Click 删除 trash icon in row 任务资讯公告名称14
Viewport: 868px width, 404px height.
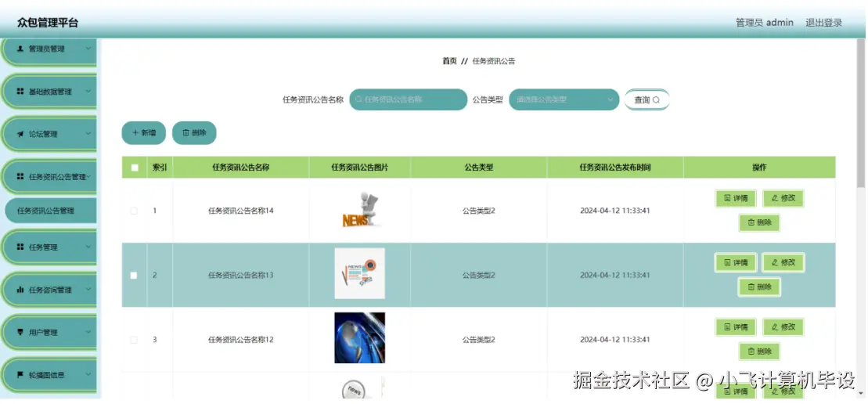coord(751,222)
